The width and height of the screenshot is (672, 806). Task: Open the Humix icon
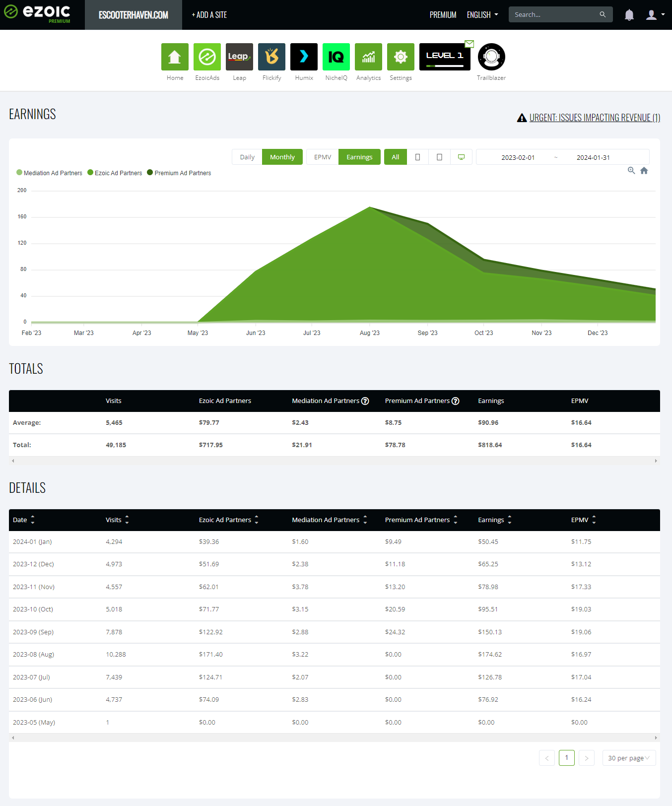point(304,57)
